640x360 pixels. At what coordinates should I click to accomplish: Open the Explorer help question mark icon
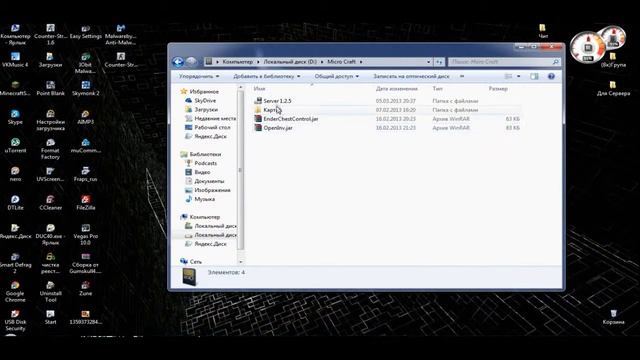tap(551, 76)
